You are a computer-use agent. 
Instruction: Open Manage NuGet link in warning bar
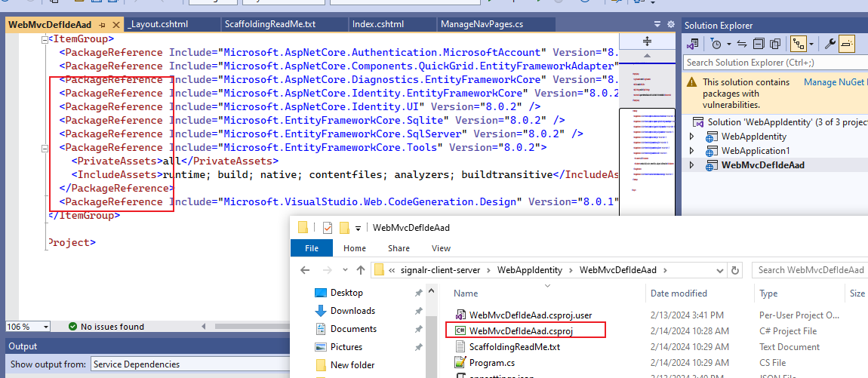(x=836, y=82)
